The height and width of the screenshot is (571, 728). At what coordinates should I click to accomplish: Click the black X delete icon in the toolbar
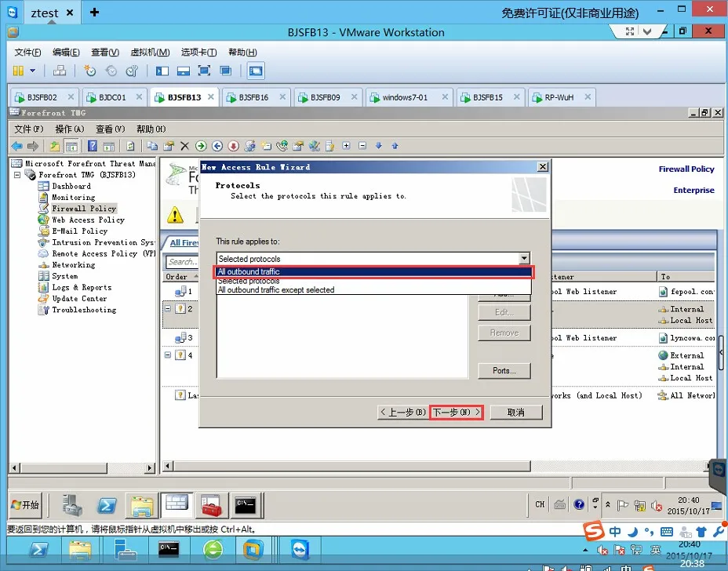click(185, 146)
